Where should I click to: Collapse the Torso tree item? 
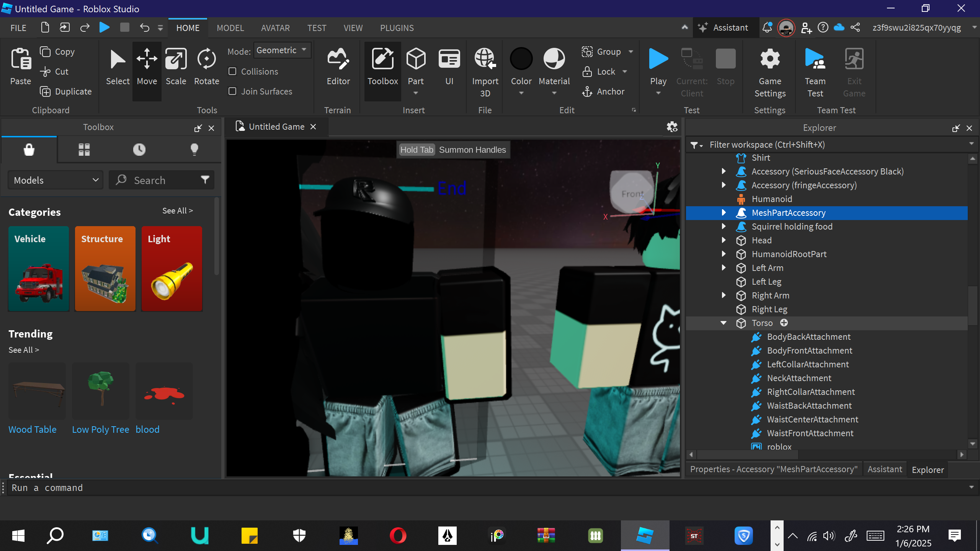click(x=724, y=323)
